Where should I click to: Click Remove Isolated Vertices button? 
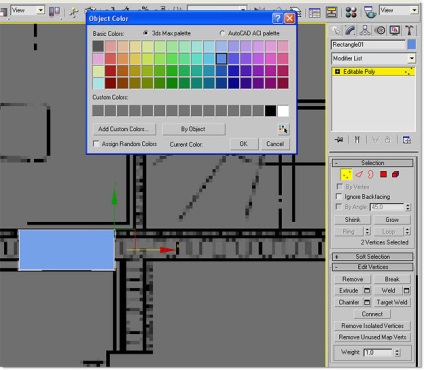[x=372, y=326]
